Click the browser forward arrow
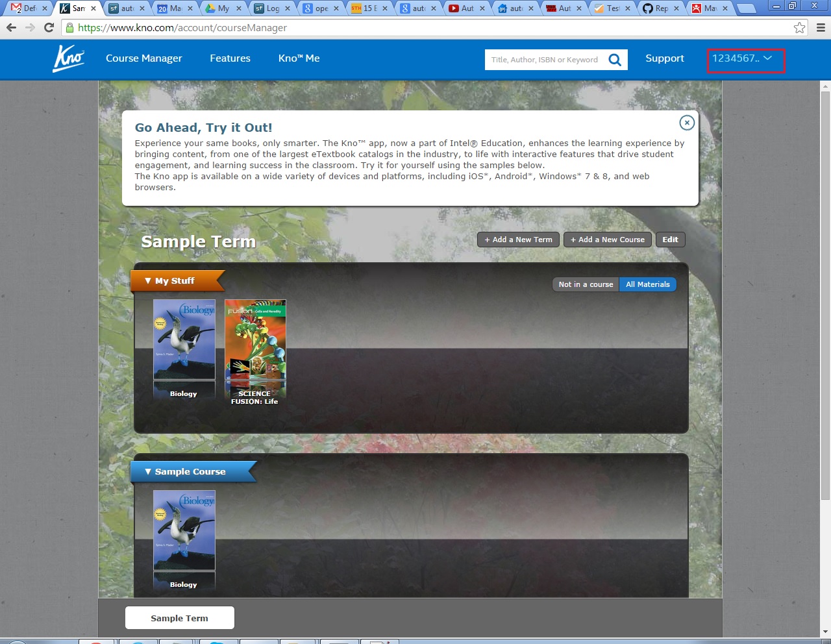831x644 pixels. click(x=30, y=28)
